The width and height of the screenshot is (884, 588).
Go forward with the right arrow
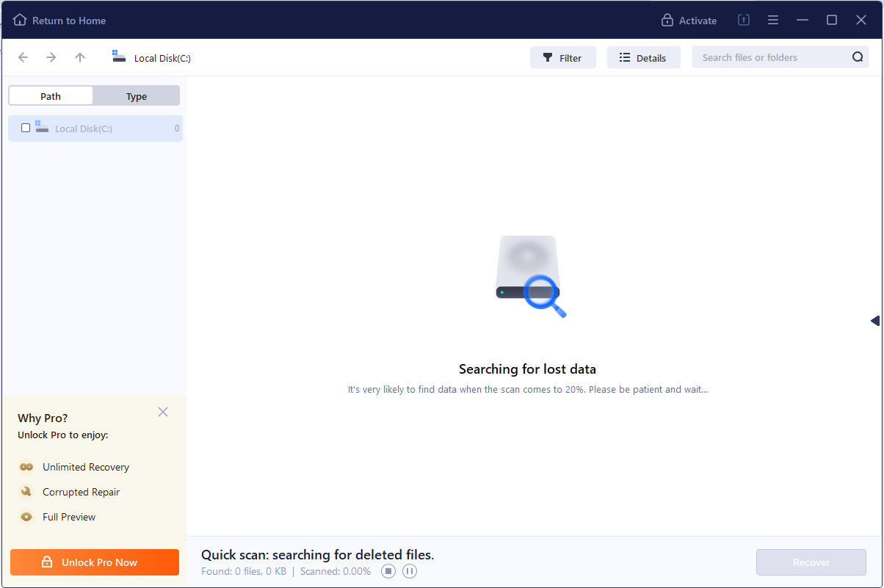(51, 57)
